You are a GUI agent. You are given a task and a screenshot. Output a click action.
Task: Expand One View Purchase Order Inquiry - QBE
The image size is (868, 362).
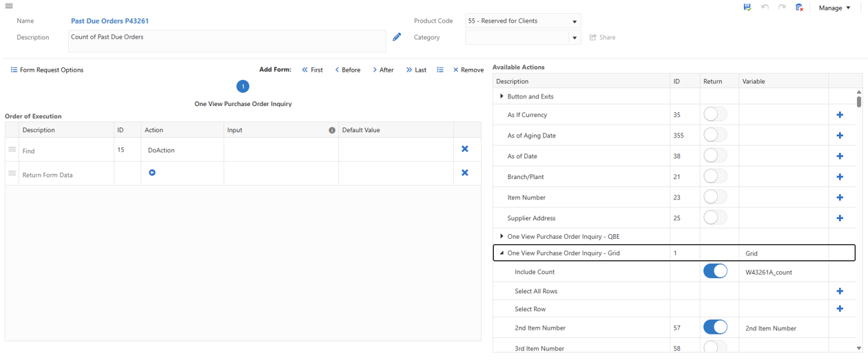[502, 236]
